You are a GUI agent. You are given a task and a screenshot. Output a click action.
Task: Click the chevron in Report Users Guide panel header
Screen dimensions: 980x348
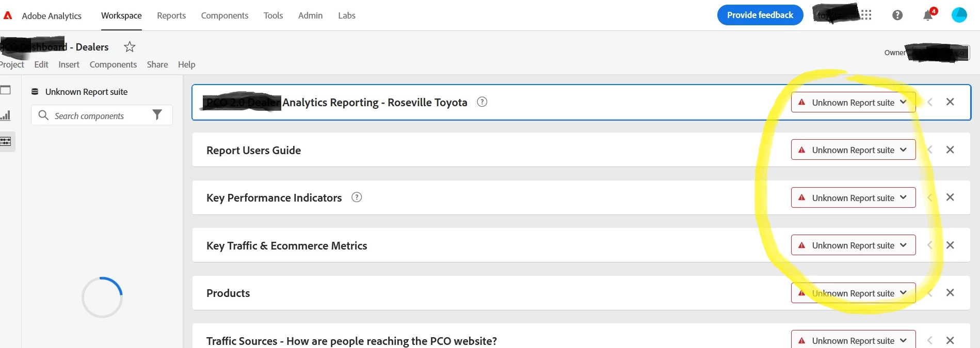tap(929, 150)
